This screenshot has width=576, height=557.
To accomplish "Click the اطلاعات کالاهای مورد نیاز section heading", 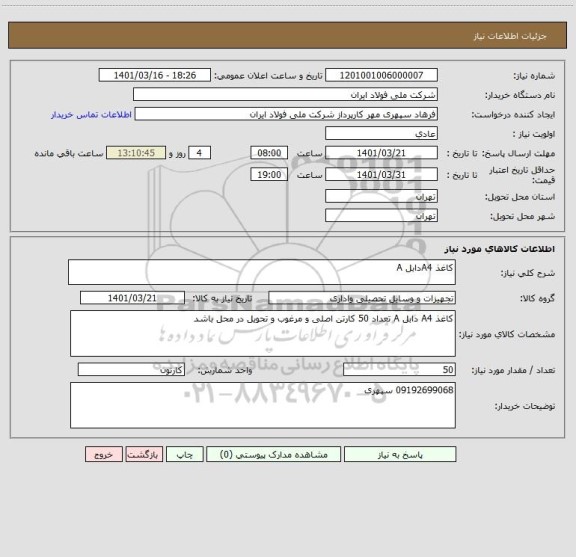I will pos(500,249).
